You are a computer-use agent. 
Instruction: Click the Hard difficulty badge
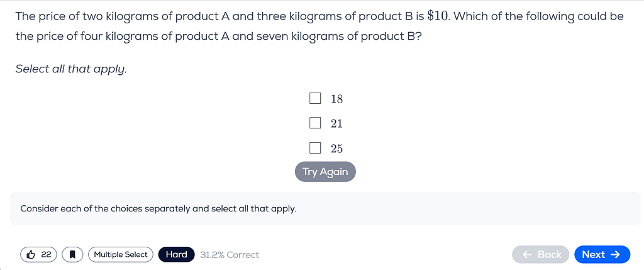click(176, 254)
